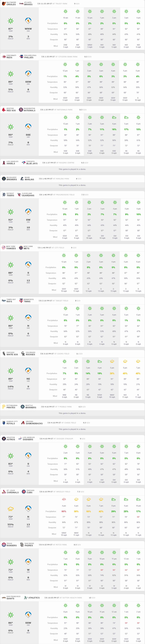The image size is (145, 644).
Task: Click the Detroit Tigers logo
Action: [x=4, y=194]
